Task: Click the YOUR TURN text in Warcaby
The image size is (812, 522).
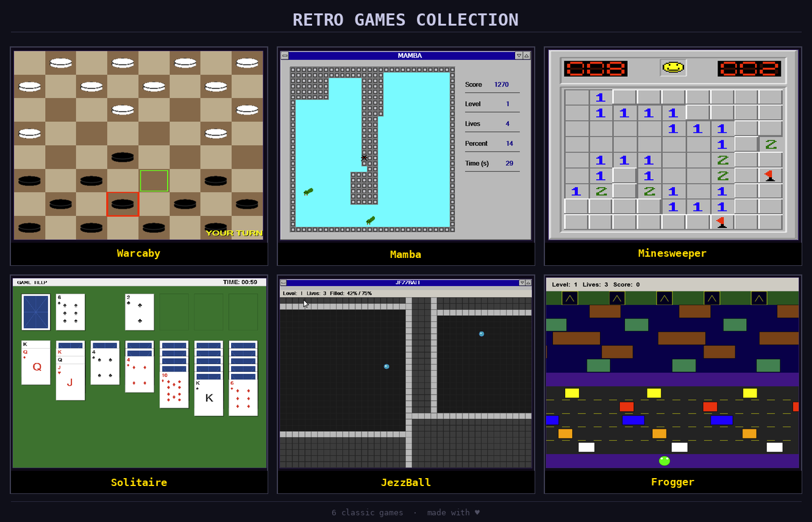Action: pyautogui.click(x=234, y=233)
